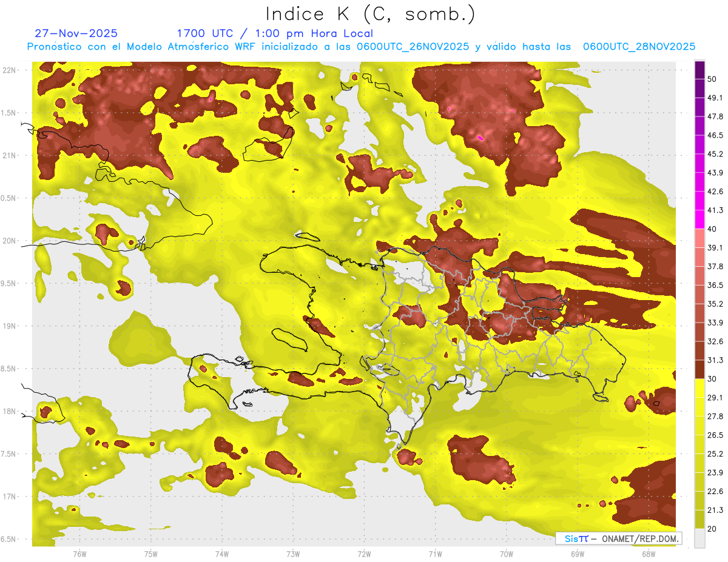
Task: Click the color bar value "41.3"
Action: click(715, 210)
